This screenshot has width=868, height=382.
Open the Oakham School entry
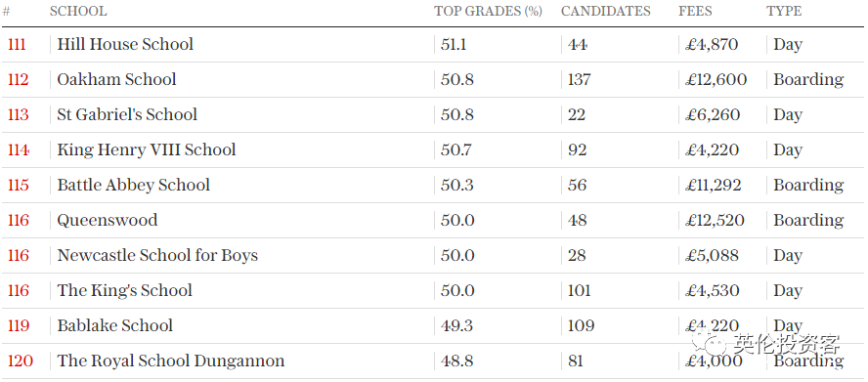[116, 79]
